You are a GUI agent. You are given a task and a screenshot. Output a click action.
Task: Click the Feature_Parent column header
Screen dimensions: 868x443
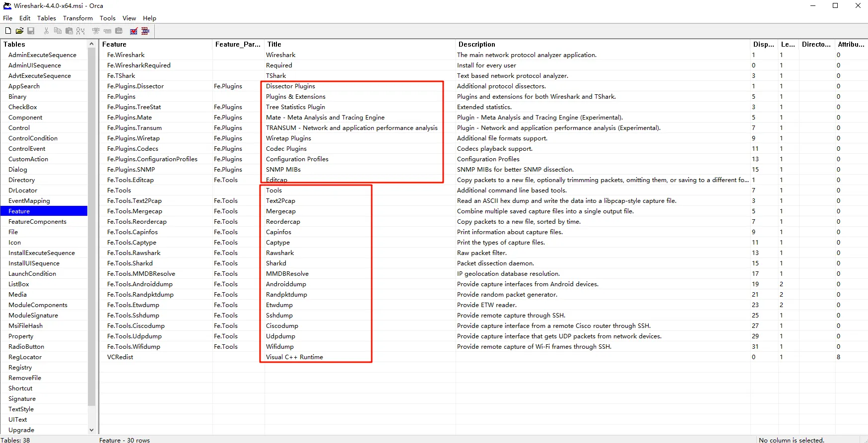pos(238,44)
